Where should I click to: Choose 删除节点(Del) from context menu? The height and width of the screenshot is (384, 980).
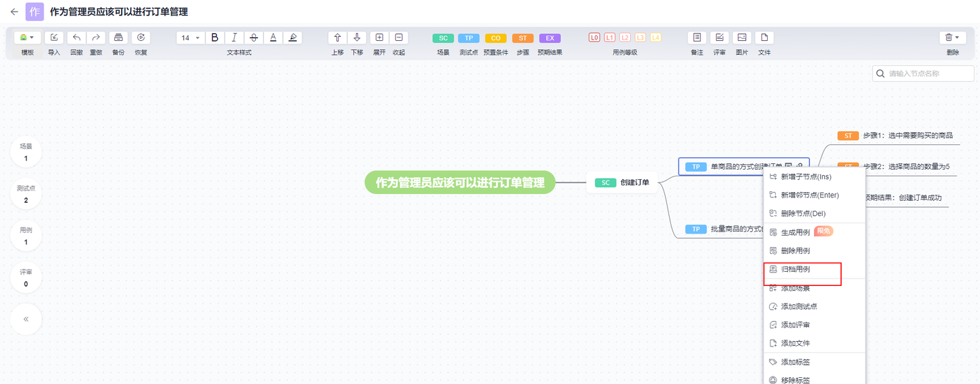pos(815,214)
